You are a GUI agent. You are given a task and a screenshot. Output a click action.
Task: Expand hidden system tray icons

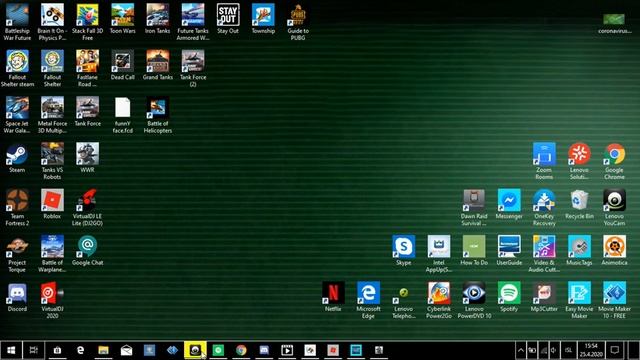521,350
